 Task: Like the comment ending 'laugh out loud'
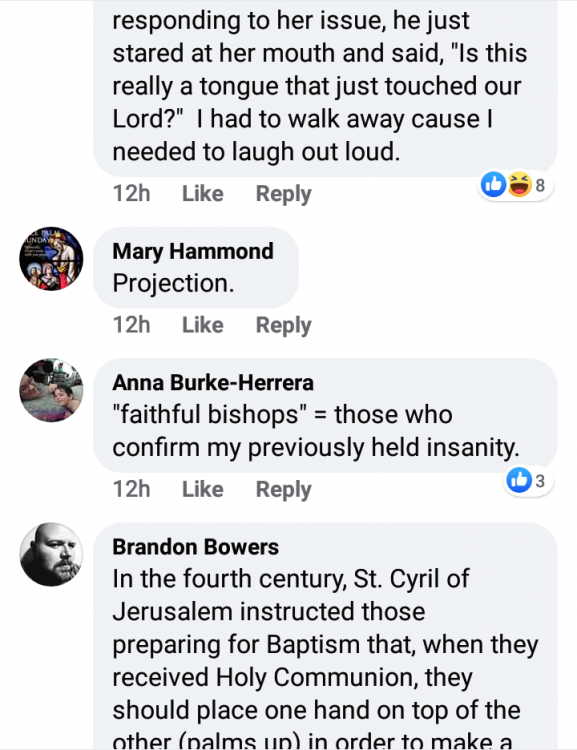pos(203,194)
